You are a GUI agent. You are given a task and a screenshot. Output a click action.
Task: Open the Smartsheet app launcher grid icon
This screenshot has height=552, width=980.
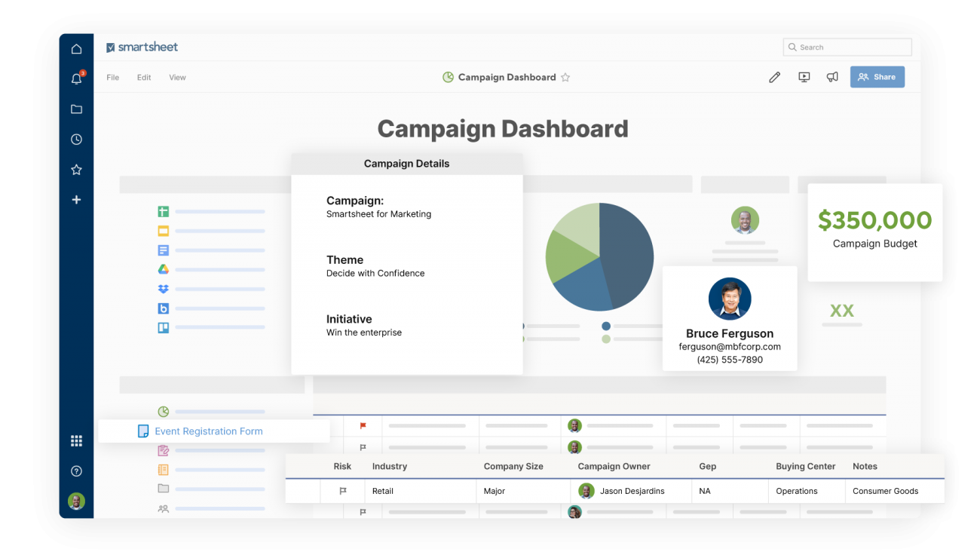point(76,440)
